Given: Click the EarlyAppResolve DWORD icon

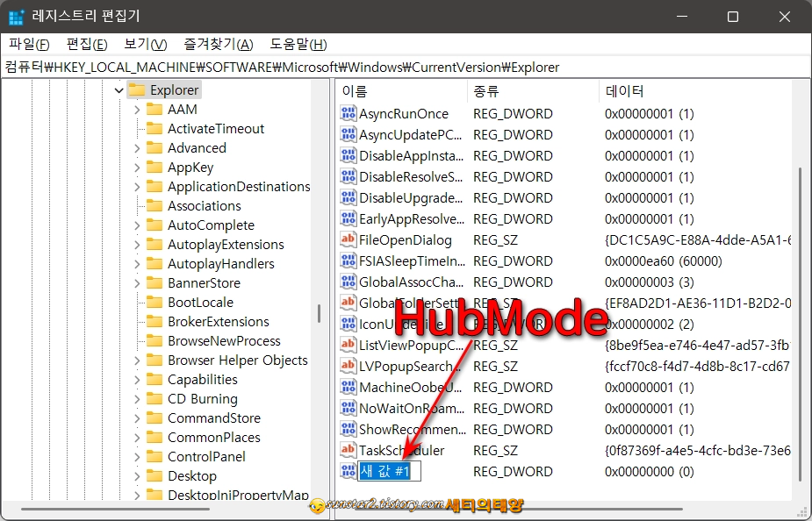Looking at the screenshot, I should (x=348, y=219).
